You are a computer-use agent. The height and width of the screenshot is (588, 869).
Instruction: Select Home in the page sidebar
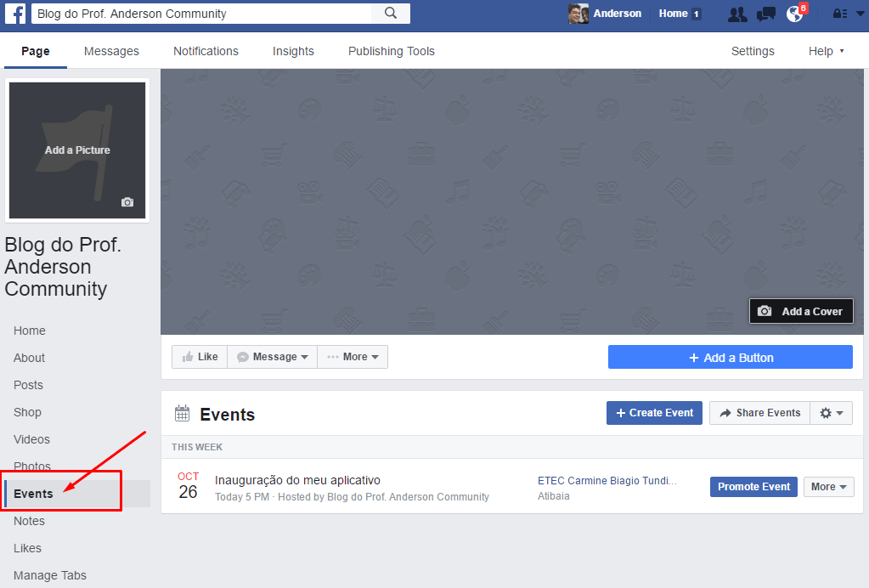click(30, 331)
